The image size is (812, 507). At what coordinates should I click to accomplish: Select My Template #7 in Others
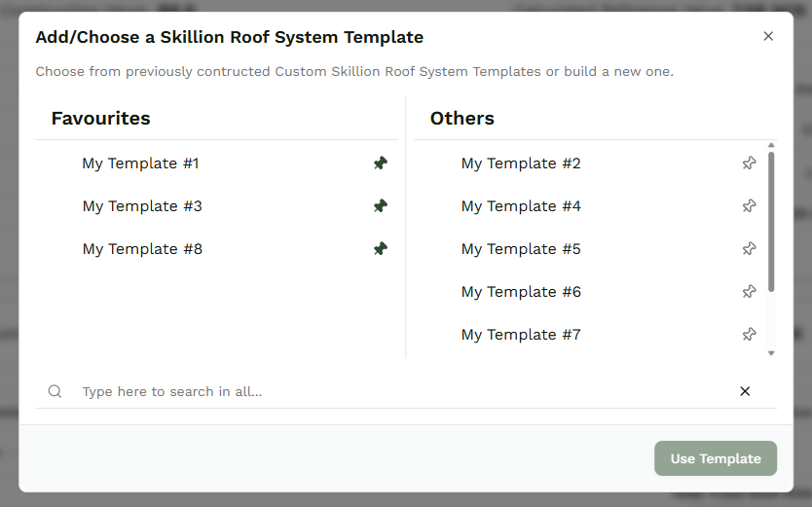pos(590,334)
